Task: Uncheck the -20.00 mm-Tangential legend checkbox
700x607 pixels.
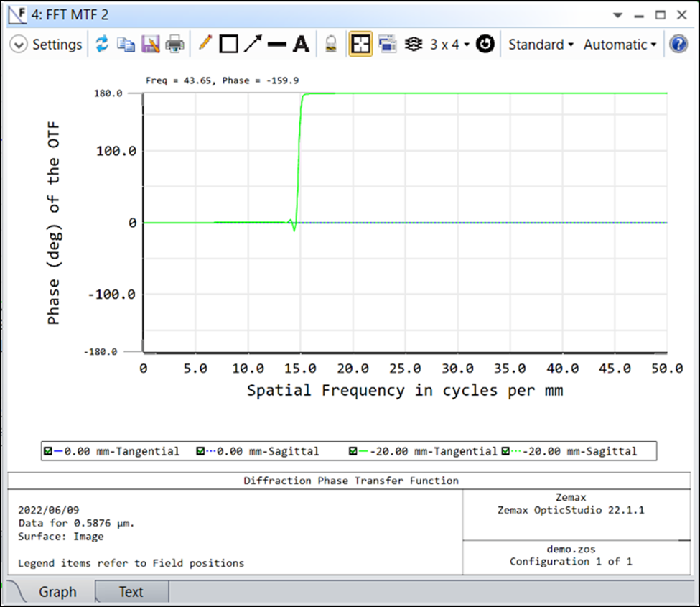Action: 353,452
